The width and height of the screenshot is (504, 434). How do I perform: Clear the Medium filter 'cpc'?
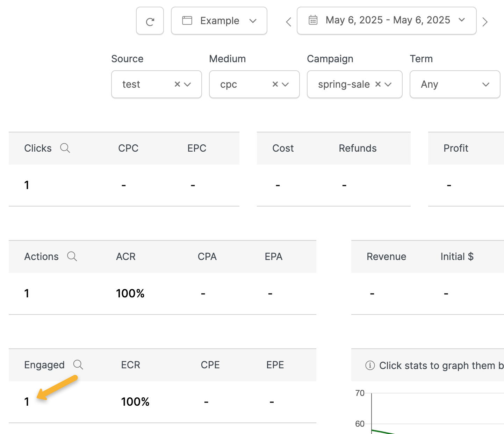tap(275, 84)
